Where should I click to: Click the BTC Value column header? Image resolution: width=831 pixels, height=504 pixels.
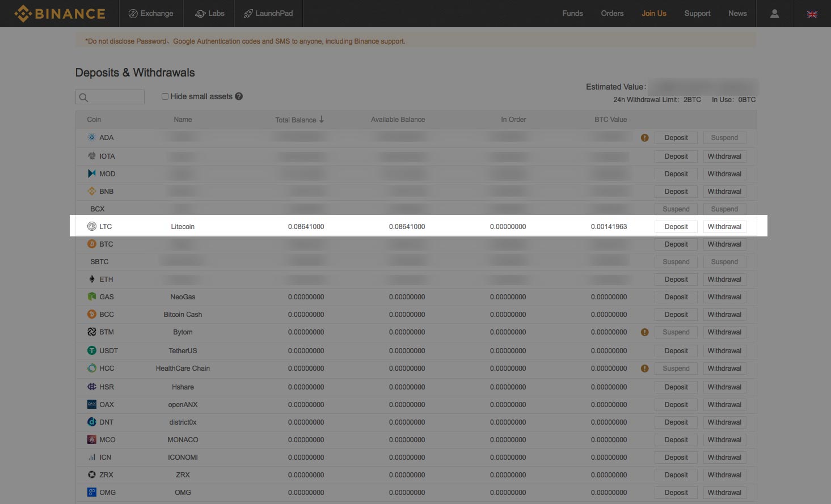(x=611, y=120)
